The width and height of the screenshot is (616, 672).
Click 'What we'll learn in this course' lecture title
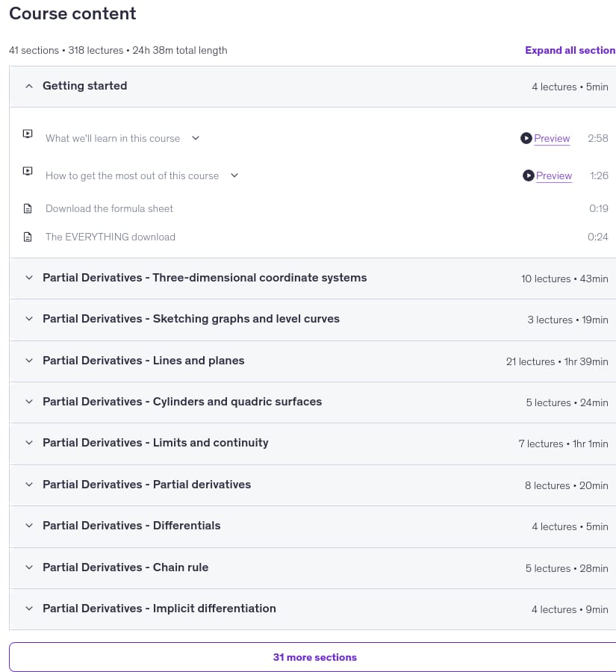pyautogui.click(x=113, y=138)
